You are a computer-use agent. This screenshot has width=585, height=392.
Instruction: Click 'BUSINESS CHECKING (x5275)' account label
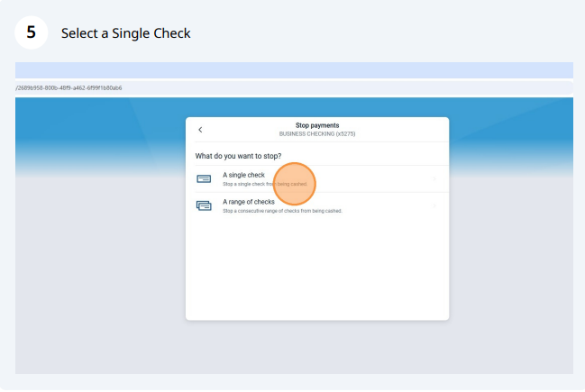(x=317, y=134)
